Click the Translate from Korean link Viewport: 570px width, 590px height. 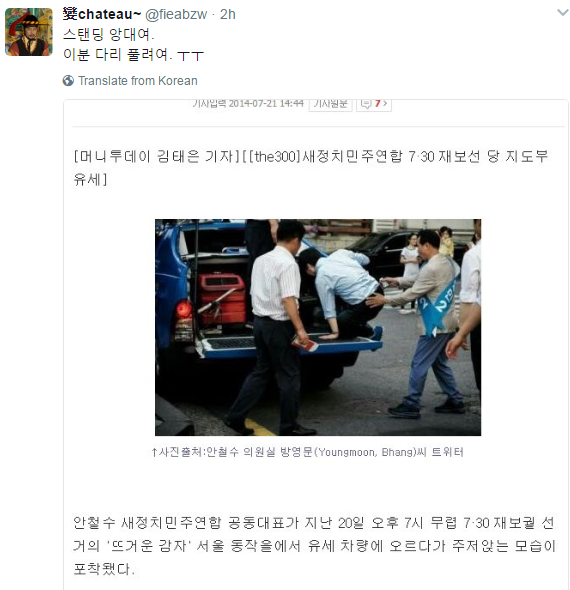pos(138,81)
